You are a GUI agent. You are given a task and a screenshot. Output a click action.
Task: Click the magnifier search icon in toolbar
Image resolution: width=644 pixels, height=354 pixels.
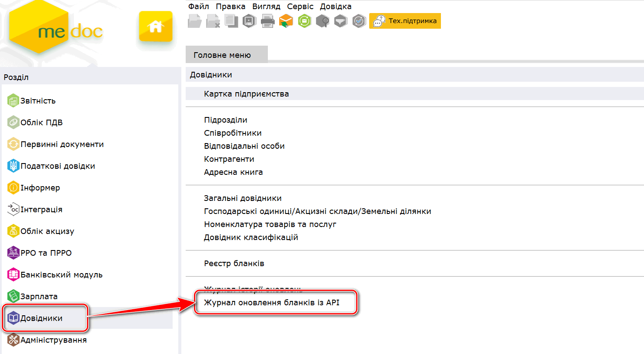[x=322, y=21]
